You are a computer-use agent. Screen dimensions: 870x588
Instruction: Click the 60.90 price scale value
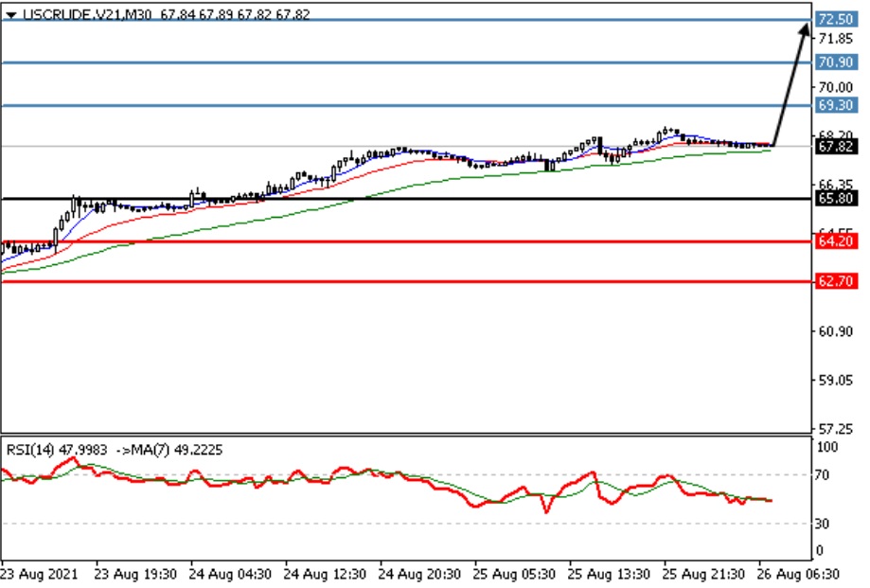pos(836,331)
